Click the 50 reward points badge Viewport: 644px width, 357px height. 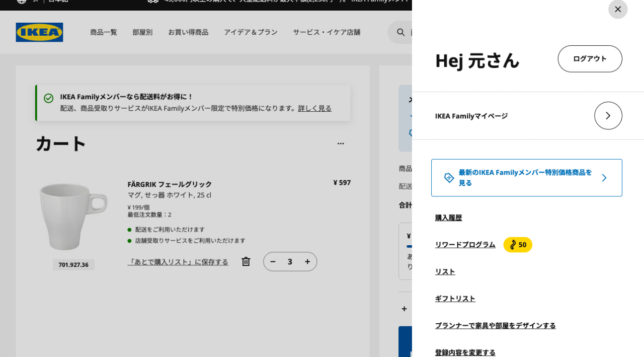pos(518,245)
